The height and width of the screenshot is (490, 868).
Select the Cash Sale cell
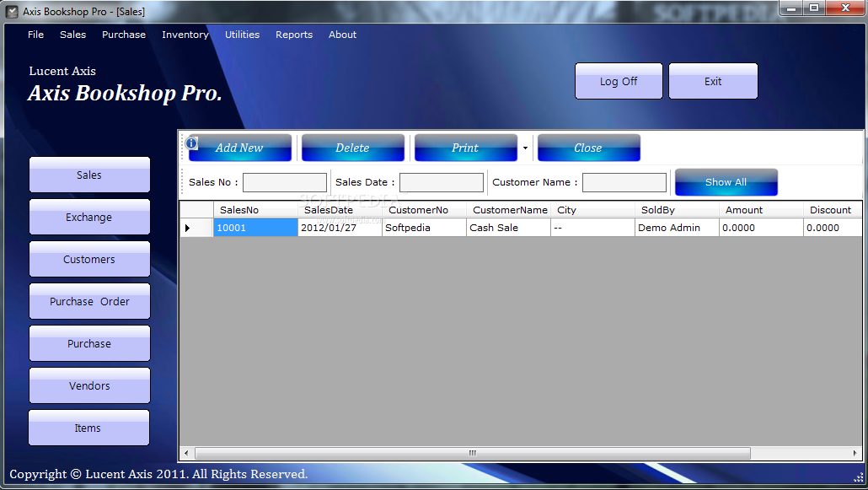(509, 227)
